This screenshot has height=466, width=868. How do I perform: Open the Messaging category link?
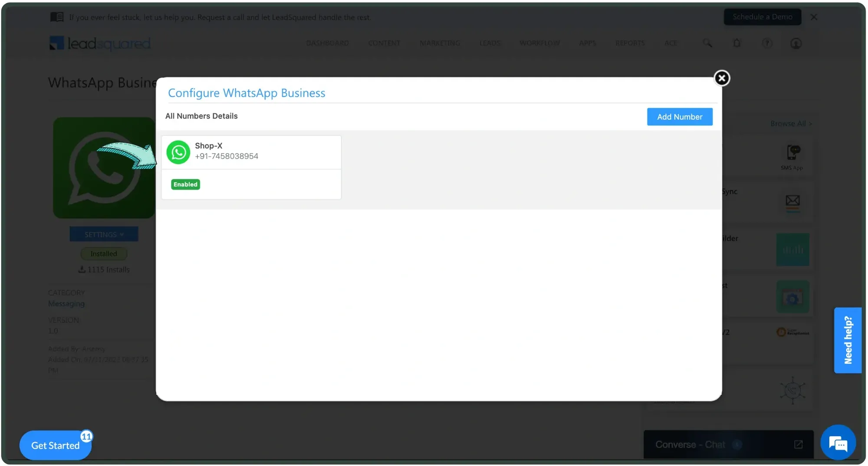coord(66,304)
